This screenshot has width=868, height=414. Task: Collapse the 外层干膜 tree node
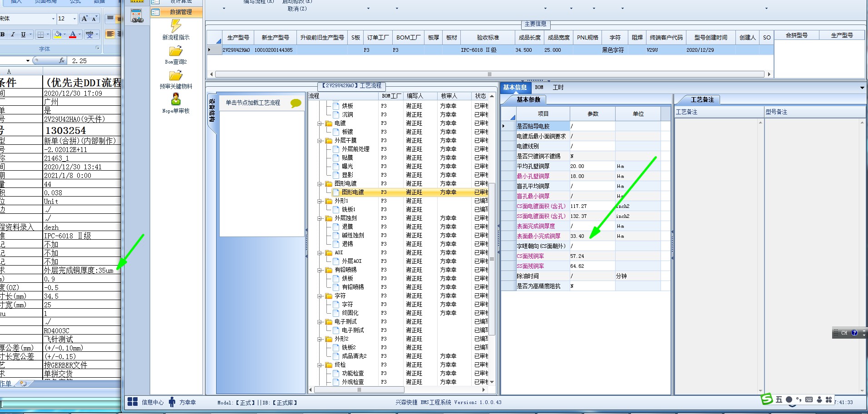click(320, 141)
